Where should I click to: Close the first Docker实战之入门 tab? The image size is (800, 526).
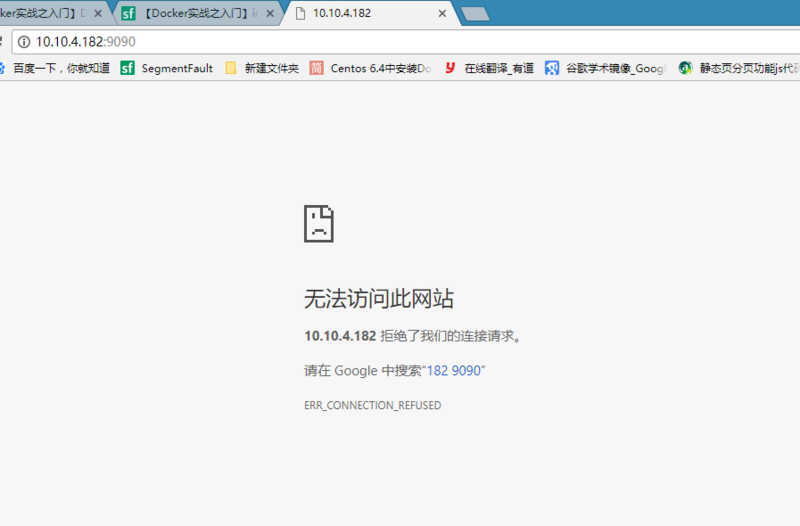98,14
